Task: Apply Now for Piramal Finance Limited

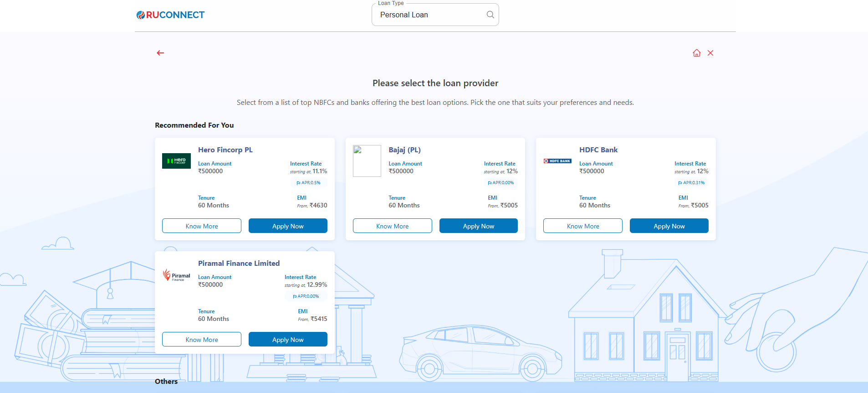Action: click(x=288, y=340)
